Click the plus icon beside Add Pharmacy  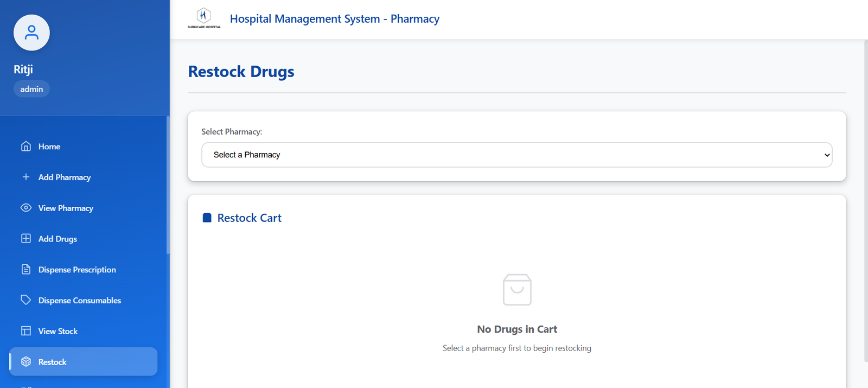click(26, 177)
